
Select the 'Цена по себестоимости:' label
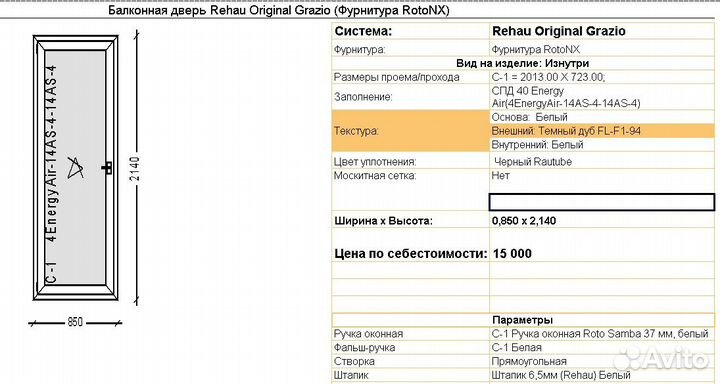(411, 254)
